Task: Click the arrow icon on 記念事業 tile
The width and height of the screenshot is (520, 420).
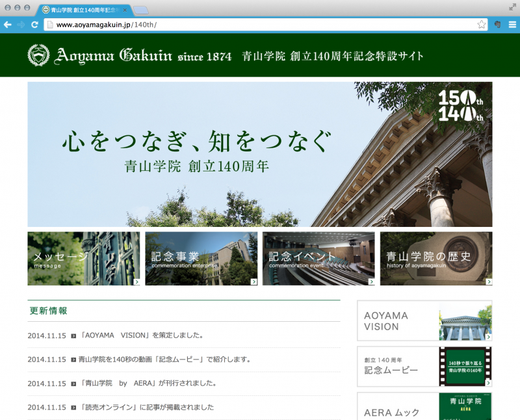Action: 254,282
